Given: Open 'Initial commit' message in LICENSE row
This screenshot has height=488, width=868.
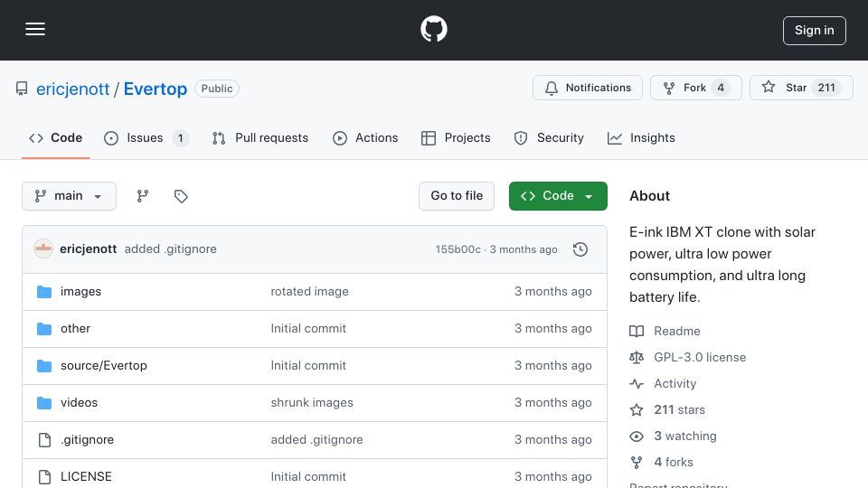Looking at the screenshot, I should pos(308,477).
